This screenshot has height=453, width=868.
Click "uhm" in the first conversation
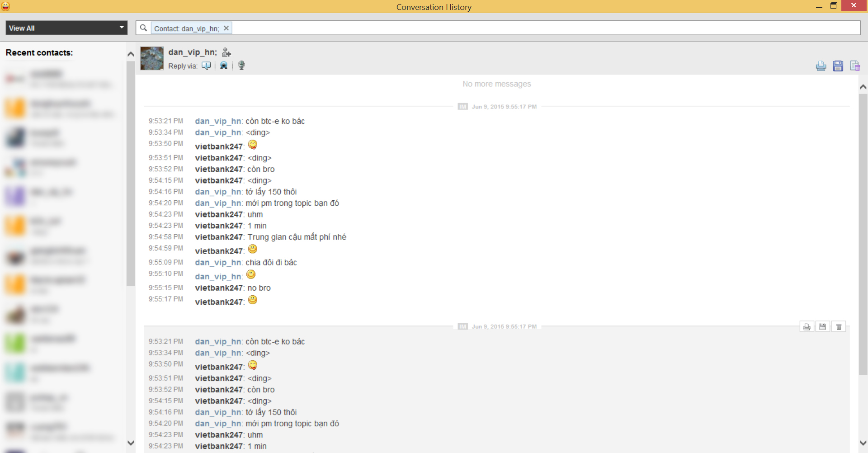pos(255,215)
